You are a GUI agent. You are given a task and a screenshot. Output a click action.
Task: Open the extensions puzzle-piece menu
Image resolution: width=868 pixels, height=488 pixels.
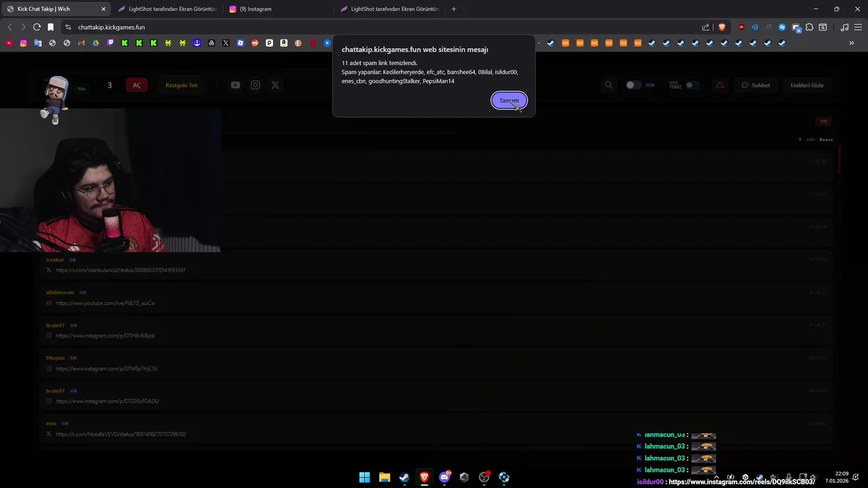809,27
